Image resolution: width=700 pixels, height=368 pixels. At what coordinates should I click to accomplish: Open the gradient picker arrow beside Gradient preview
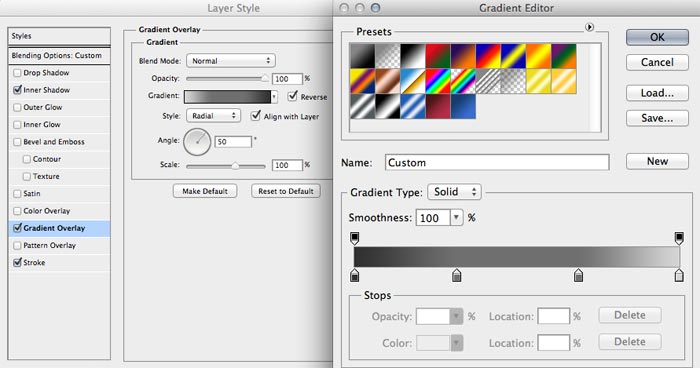(x=274, y=96)
